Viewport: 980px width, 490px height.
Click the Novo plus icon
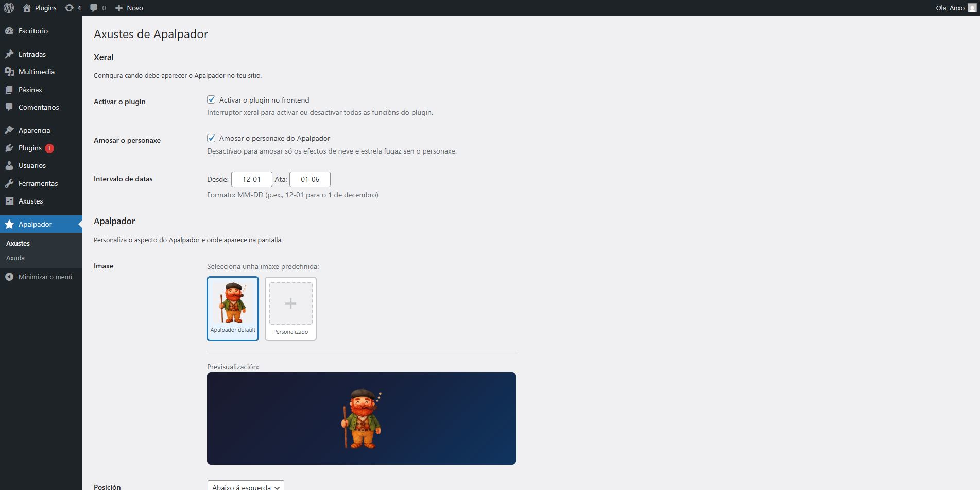click(x=119, y=8)
